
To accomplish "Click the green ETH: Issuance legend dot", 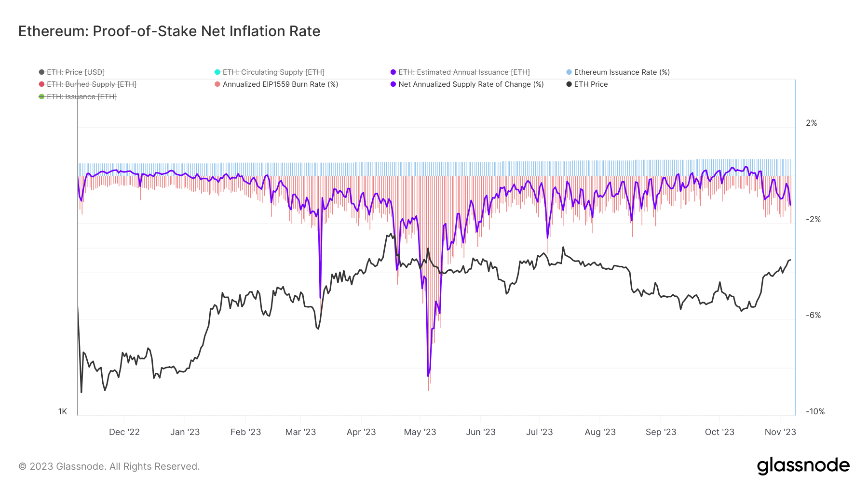I will coord(41,97).
